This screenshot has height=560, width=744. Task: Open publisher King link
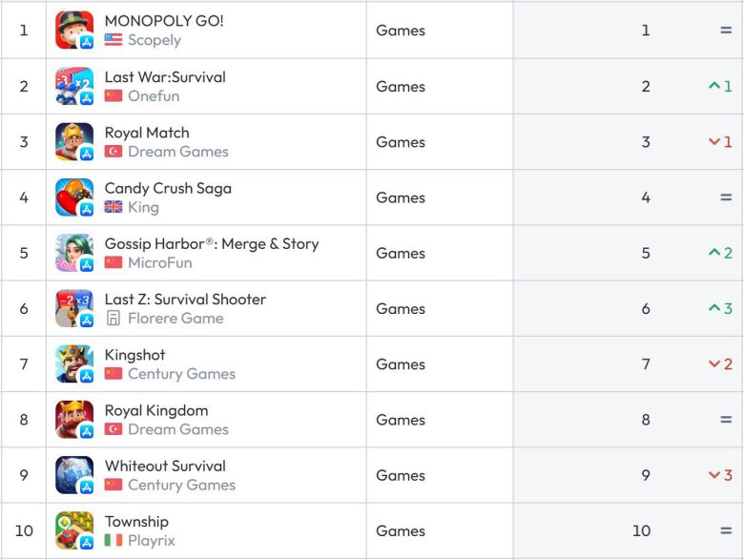143,207
